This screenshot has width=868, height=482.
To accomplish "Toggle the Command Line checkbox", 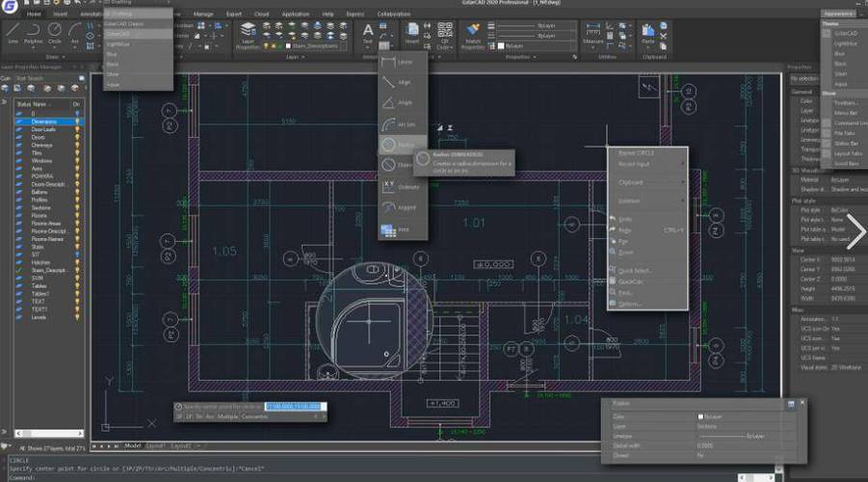I will [x=828, y=122].
